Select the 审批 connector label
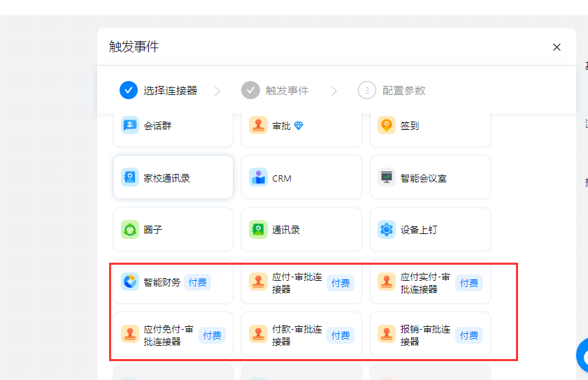The image size is (588, 380). tap(281, 126)
